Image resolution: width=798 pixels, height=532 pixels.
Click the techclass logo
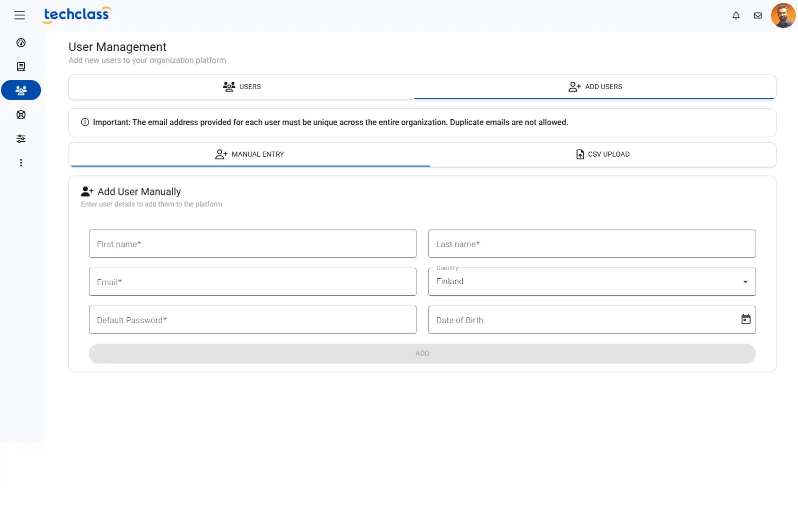tap(77, 15)
